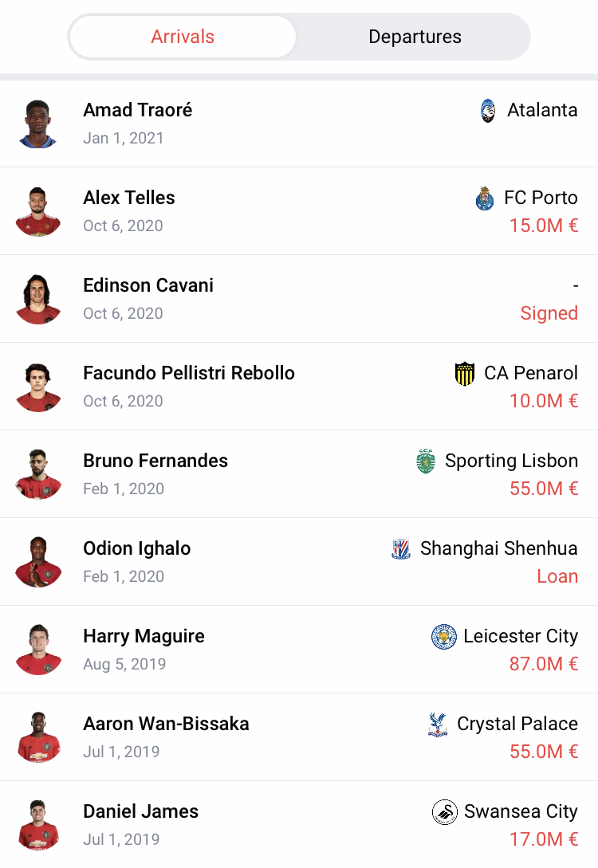Tap the Crystal Palace club badge

(438, 725)
